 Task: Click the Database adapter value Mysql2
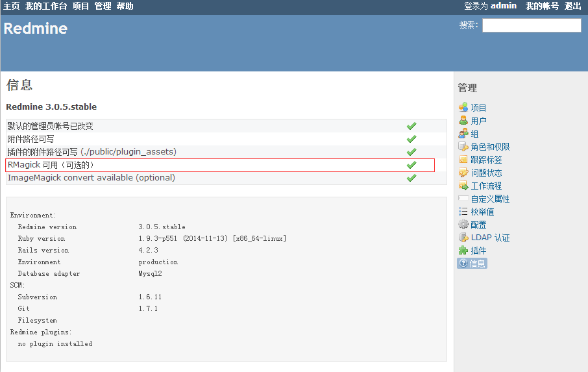click(151, 273)
